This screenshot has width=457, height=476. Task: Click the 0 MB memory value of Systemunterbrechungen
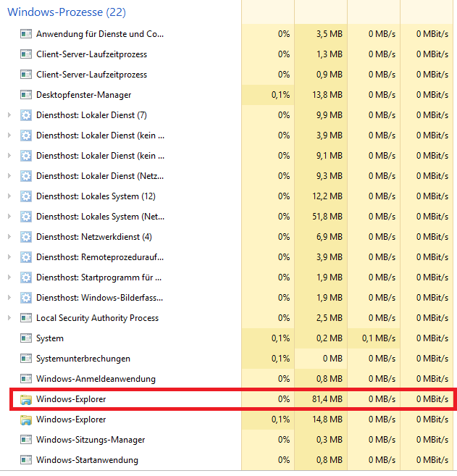pos(332,359)
